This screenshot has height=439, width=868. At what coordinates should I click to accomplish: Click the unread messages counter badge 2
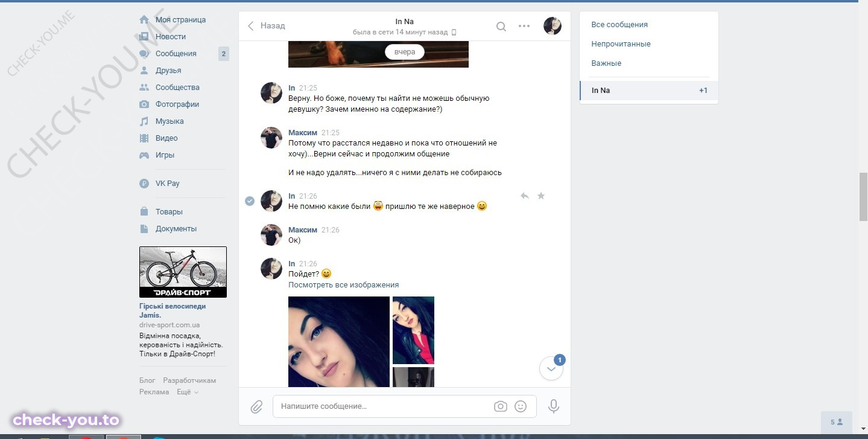(x=224, y=54)
